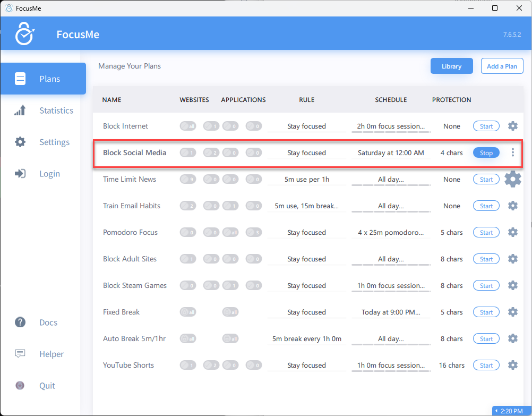The height and width of the screenshot is (416, 532).
Task: Click the Helper chat bubble icon
Action: (20, 354)
